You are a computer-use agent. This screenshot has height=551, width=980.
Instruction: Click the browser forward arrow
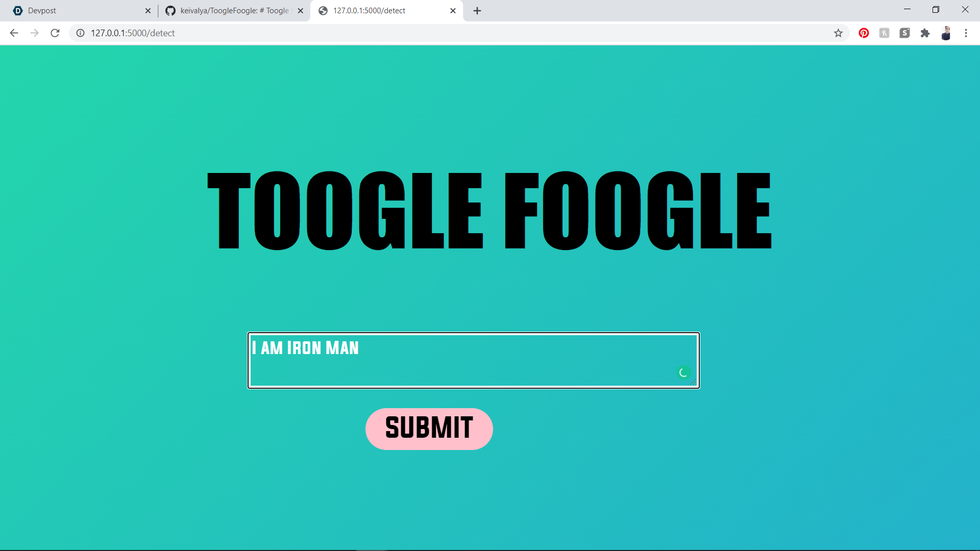pos(34,33)
